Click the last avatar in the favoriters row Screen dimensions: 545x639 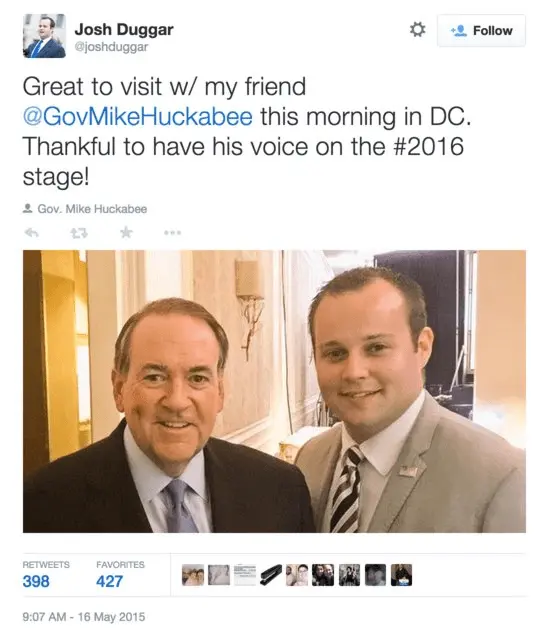point(402,575)
